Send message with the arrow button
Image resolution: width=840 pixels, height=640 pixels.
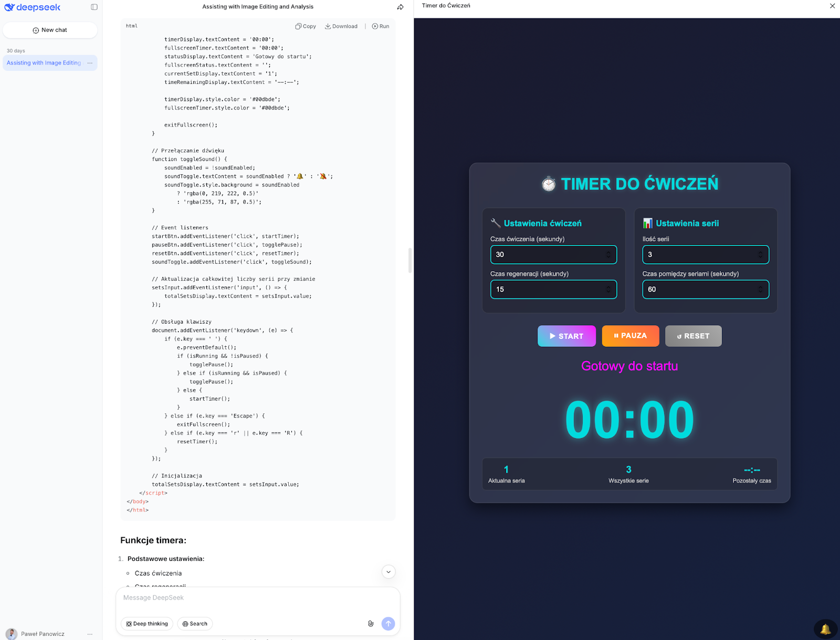click(x=388, y=623)
